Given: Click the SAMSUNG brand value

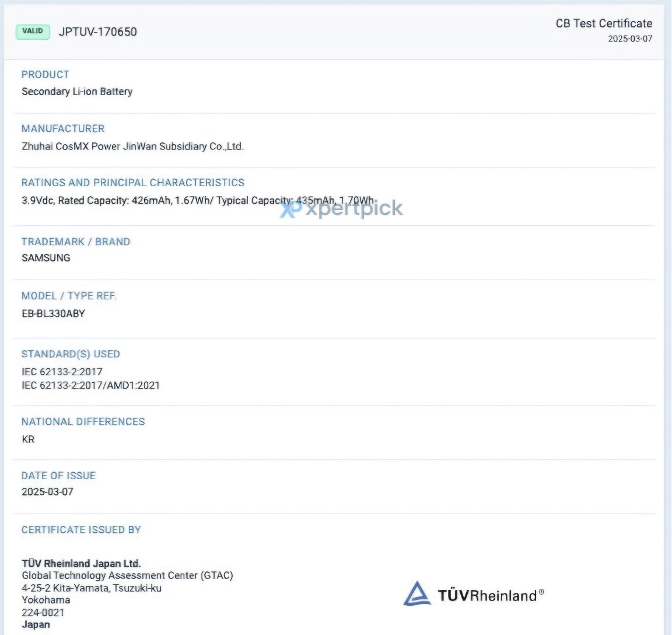Looking at the screenshot, I should pyautogui.click(x=46, y=258).
